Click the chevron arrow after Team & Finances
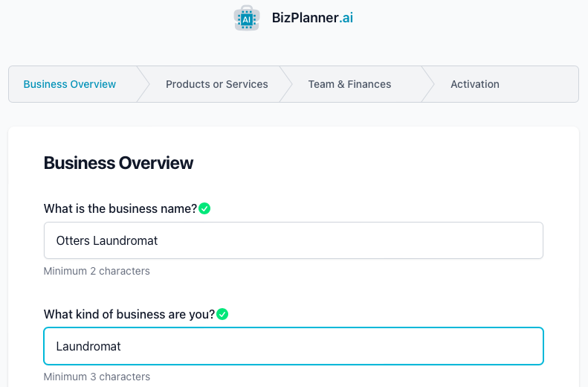588x387 pixels. pos(427,84)
